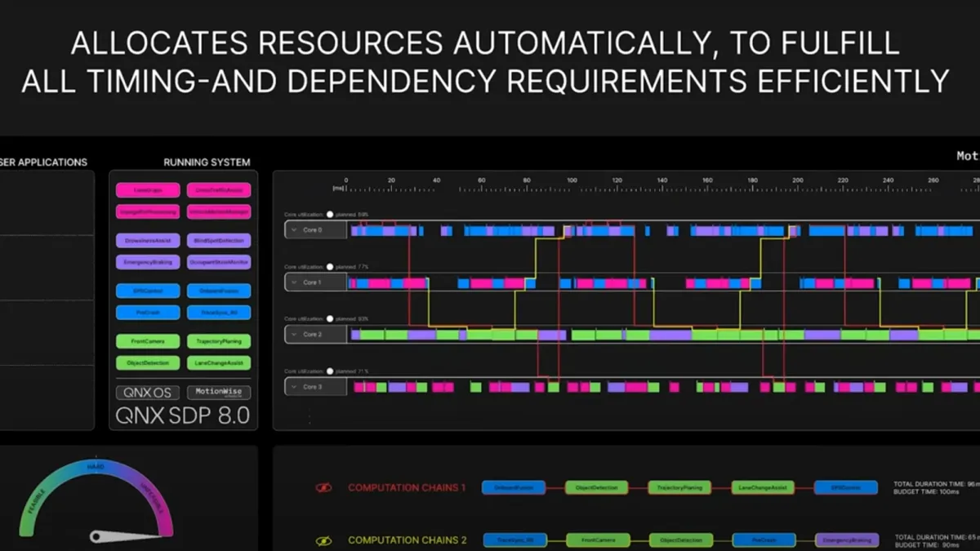Click the QNX OS button
980x551 pixels.
point(147,392)
